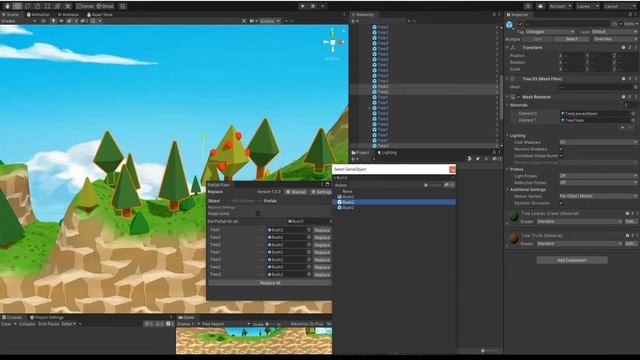Viewport: 640px width, 360px height.
Task: Switch to the Animation tab
Action: pyautogui.click(x=38, y=14)
